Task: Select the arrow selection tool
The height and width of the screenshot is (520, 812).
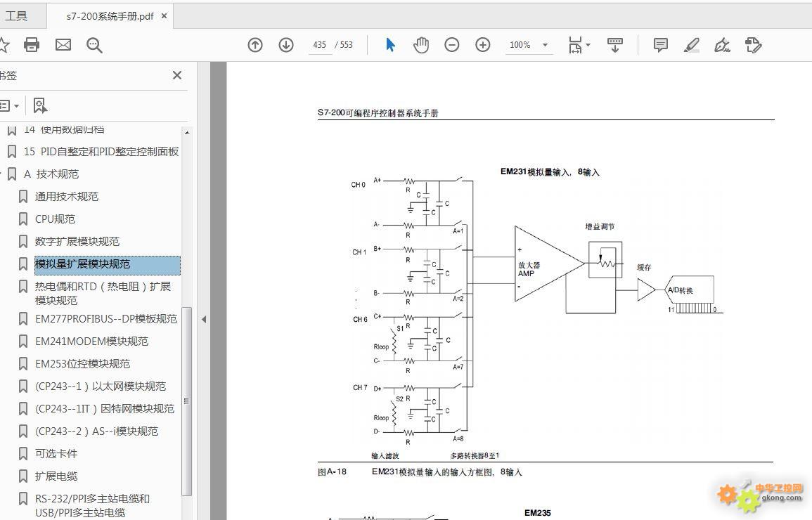Action: pyautogui.click(x=390, y=45)
